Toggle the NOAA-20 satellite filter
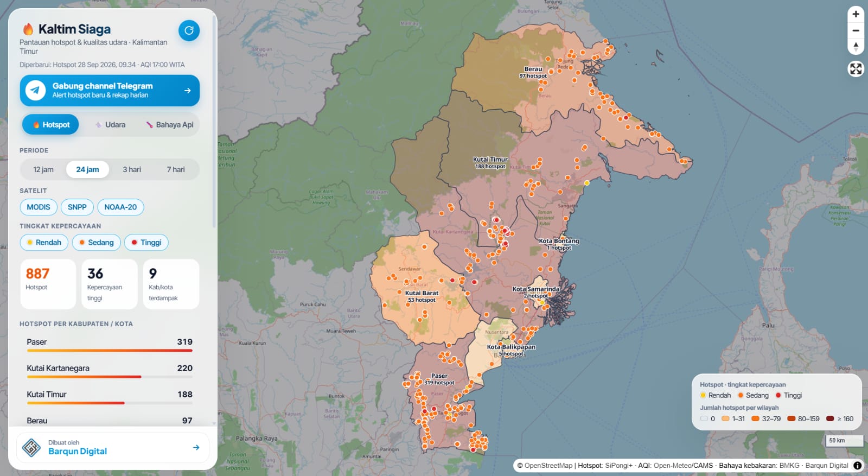 (120, 207)
